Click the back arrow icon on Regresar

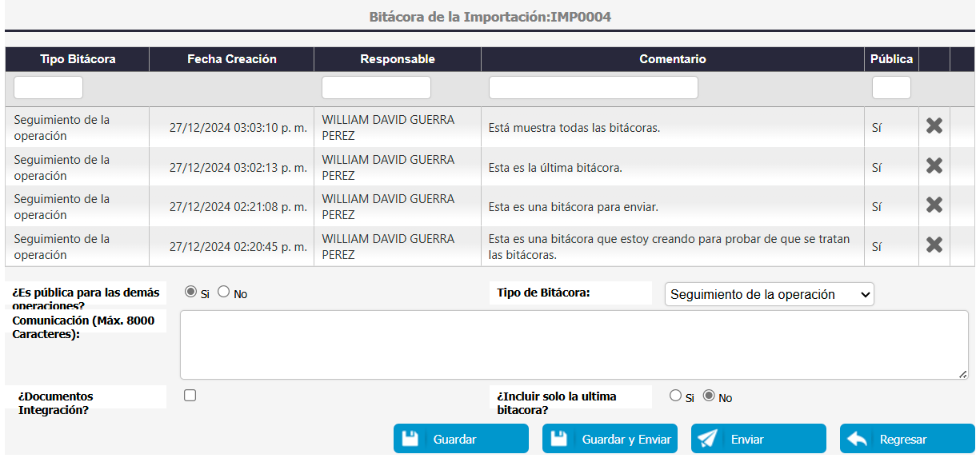click(x=857, y=439)
